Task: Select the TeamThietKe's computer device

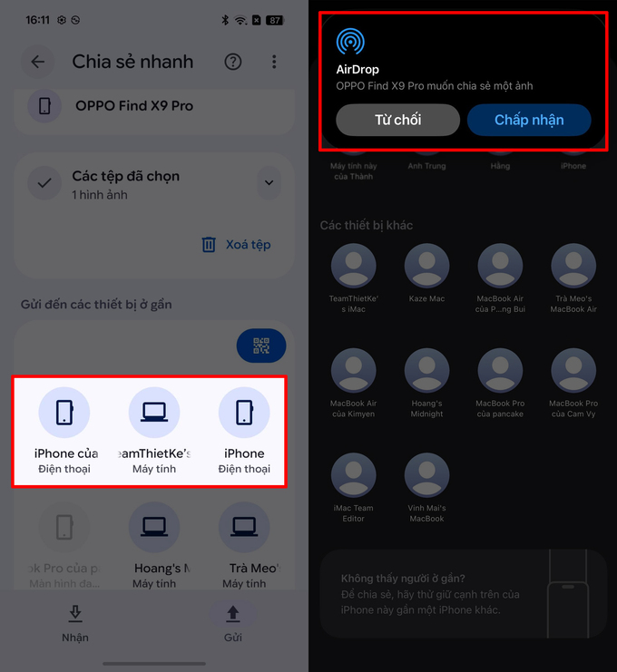Action: (154, 430)
